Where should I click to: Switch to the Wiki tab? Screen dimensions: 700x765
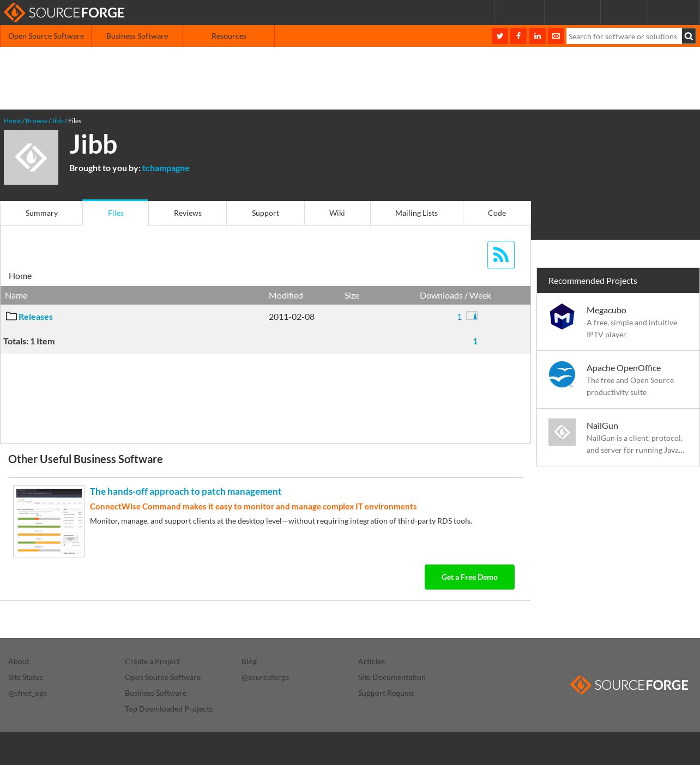pos(337,213)
